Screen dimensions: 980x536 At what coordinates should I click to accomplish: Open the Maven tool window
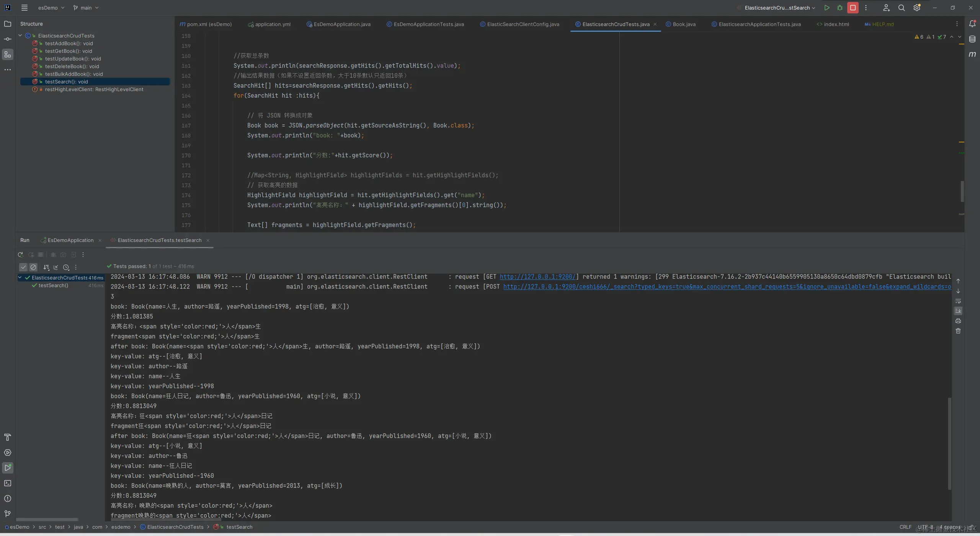(x=972, y=54)
